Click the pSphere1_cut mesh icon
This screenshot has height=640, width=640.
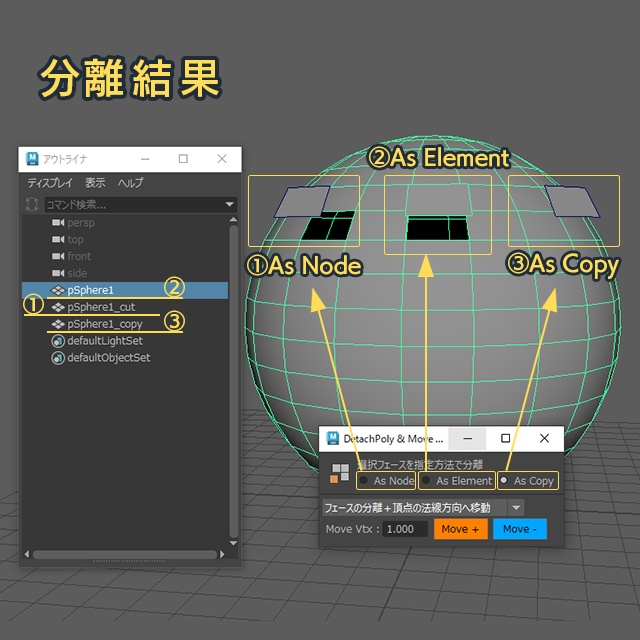point(58,307)
